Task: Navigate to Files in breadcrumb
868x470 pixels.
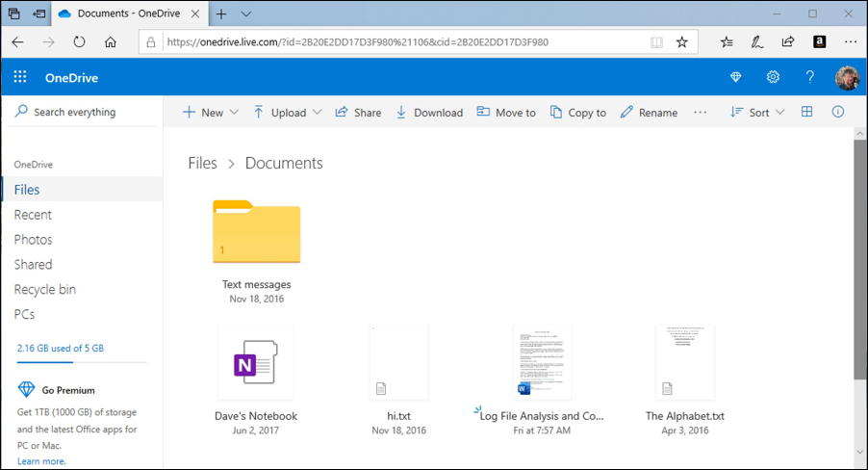Action: pos(202,164)
